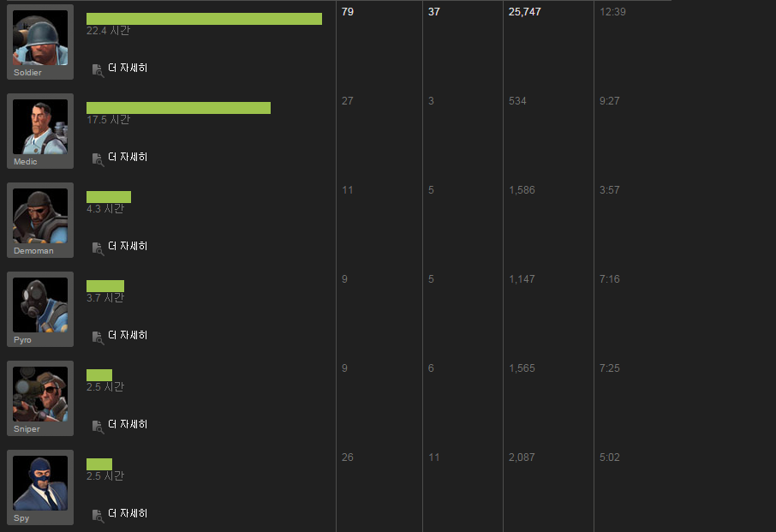The image size is (776, 532).
Task: Open the '더 자세히' link for Soldier
Action: point(128,68)
